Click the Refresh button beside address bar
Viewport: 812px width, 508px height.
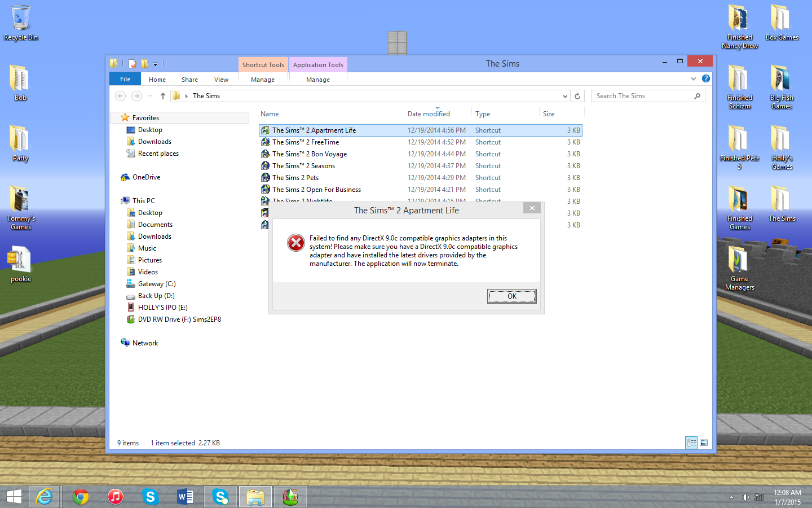coord(577,96)
